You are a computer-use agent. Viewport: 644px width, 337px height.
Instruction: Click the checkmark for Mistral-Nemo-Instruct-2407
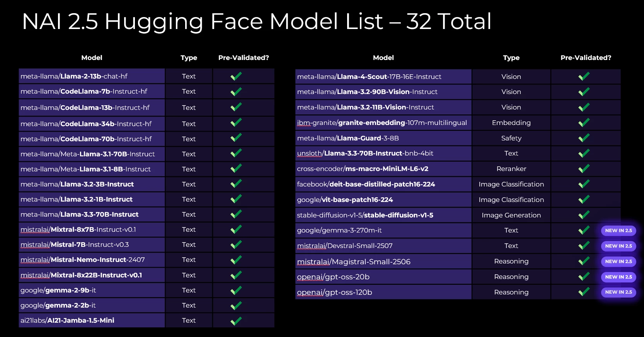point(236,260)
